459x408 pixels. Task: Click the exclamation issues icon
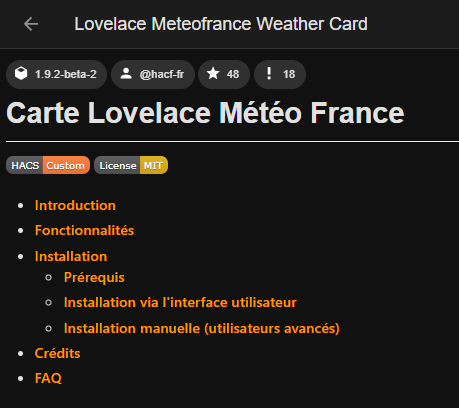(269, 73)
